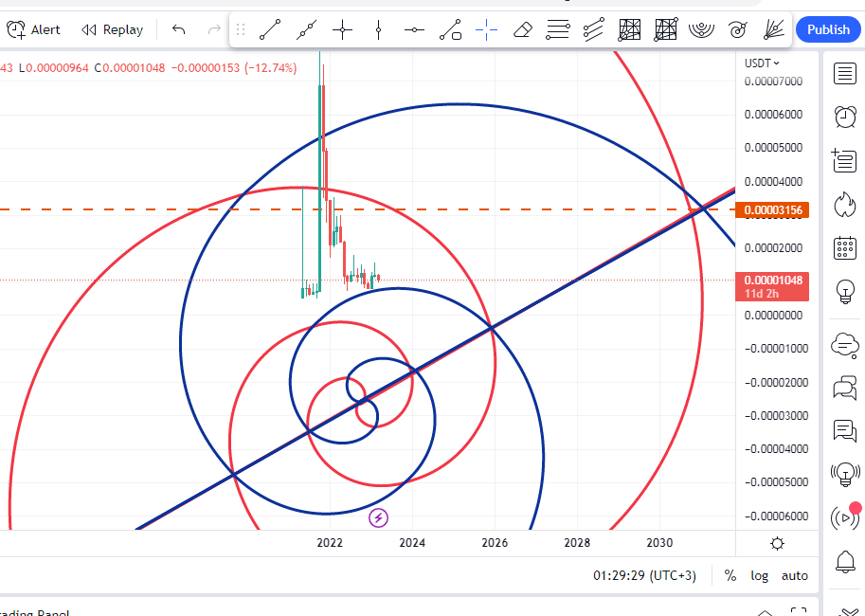Activate the blue crosshair cursor tool
The height and width of the screenshot is (616, 865).
(486, 29)
